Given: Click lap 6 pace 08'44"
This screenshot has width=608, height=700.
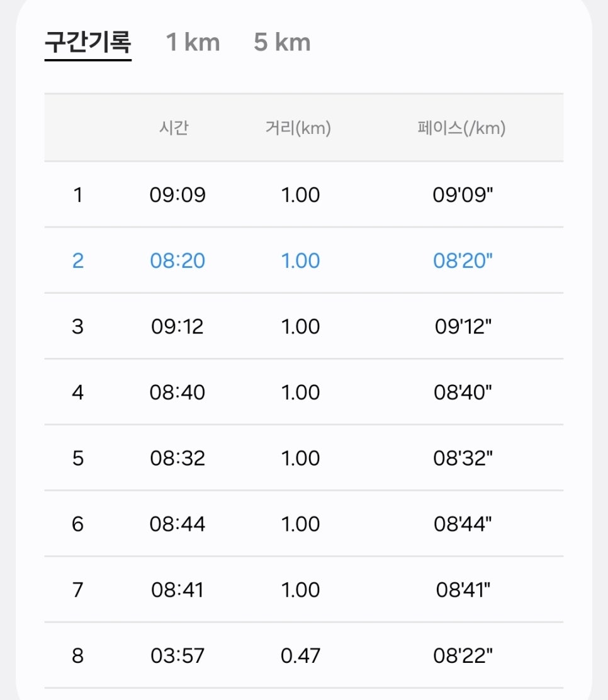Looking at the screenshot, I should (463, 524).
